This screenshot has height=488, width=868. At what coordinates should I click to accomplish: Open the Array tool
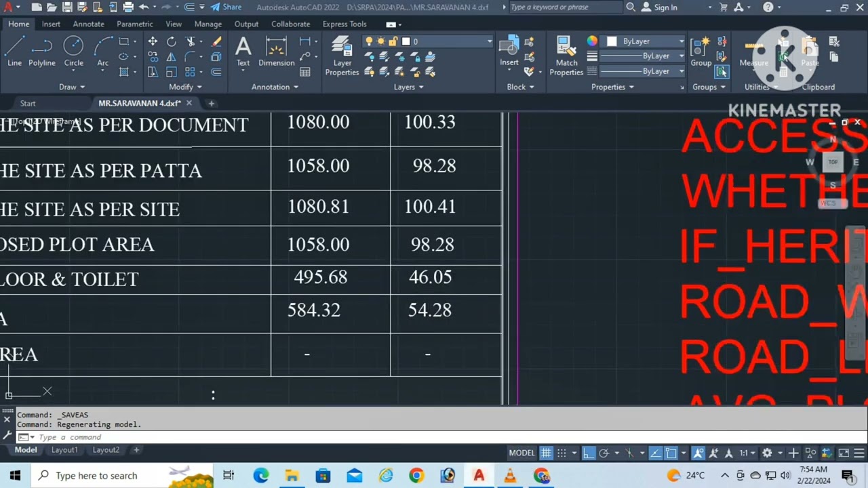click(191, 72)
